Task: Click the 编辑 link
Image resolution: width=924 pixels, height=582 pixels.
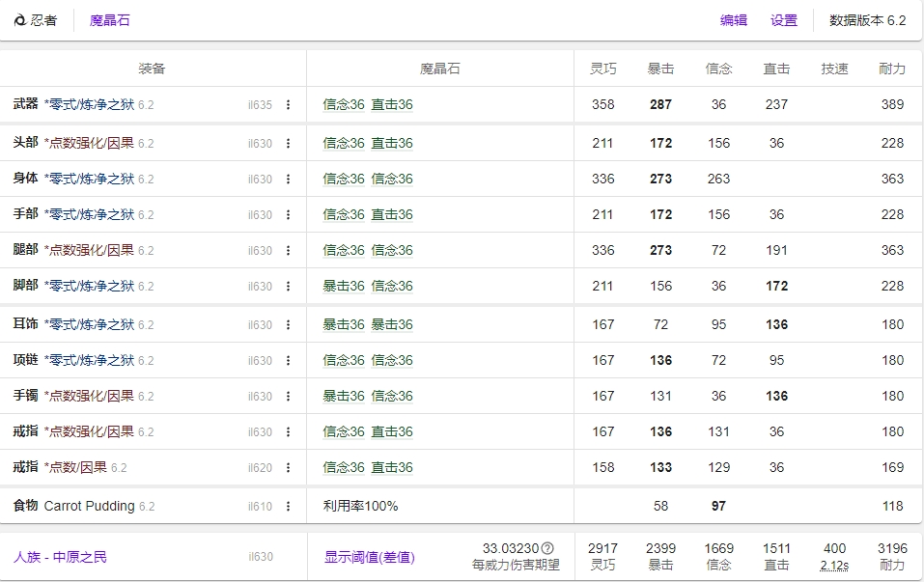Action: pyautogui.click(x=734, y=19)
